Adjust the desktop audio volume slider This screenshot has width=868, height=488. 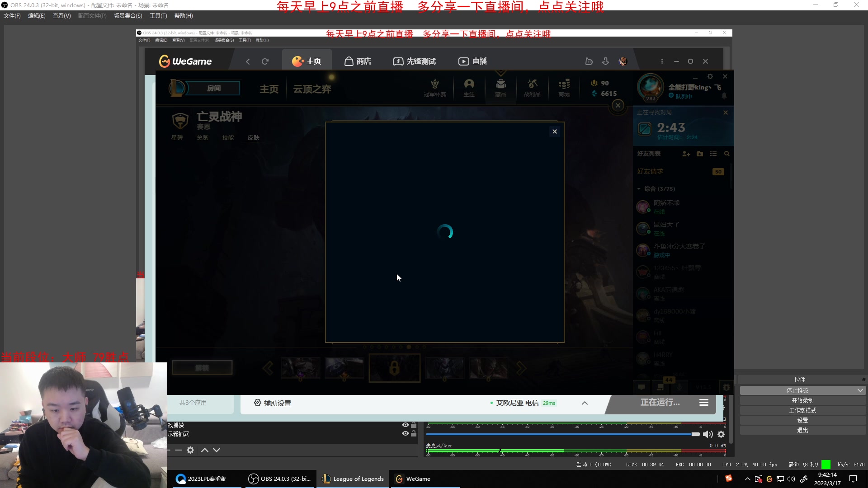(563, 434)
